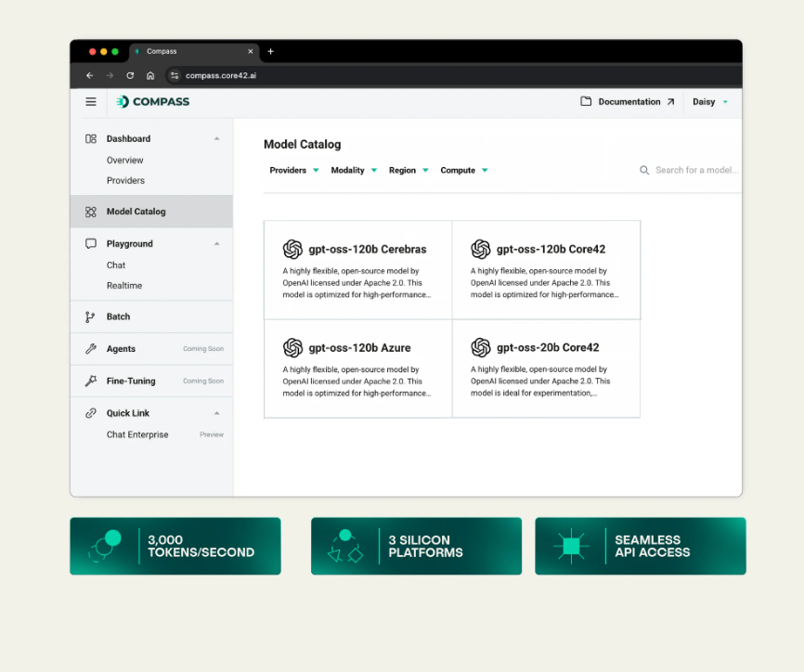
Task: Click the Search for a model field
Action: [695, 171]
